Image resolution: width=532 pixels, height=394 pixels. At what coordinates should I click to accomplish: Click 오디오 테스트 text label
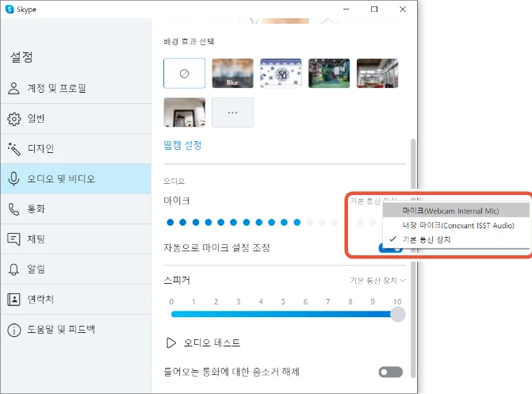coord(212,342)
